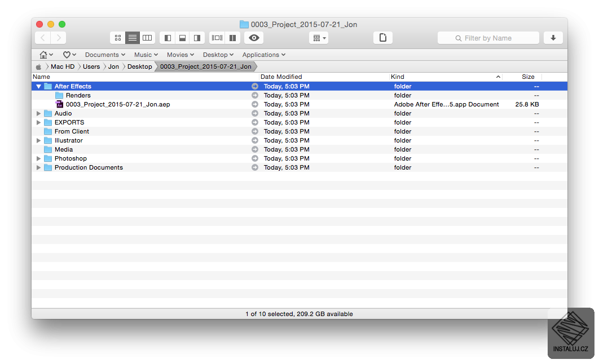Open the Documents menu
The width and height of the screenshot is (599, 364).
point(105,55)
